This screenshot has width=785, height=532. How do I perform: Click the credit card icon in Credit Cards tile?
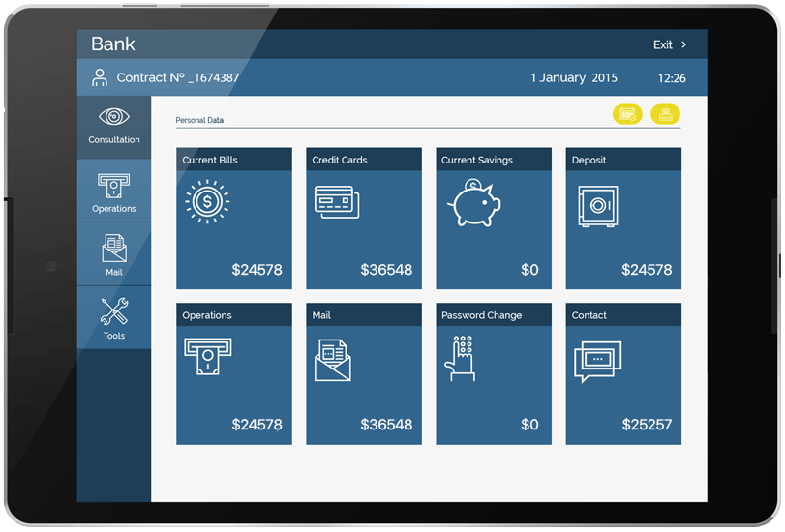(x=337, y=201)
